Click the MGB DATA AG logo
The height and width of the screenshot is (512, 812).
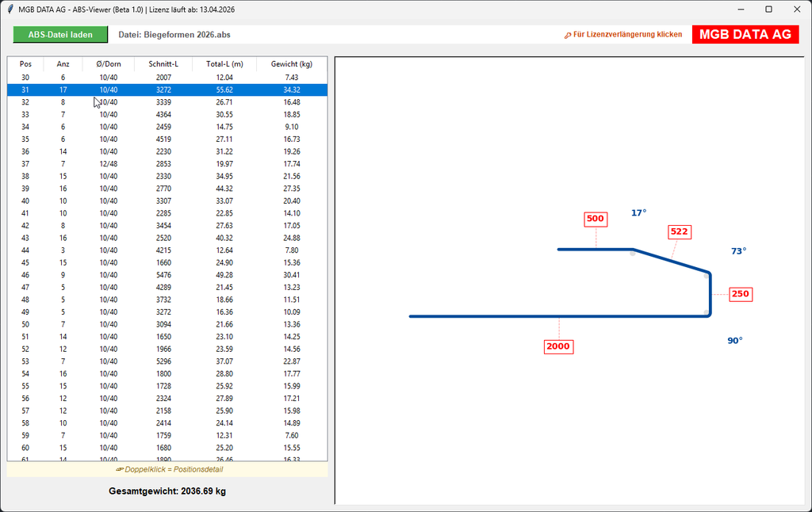[745, 35]
